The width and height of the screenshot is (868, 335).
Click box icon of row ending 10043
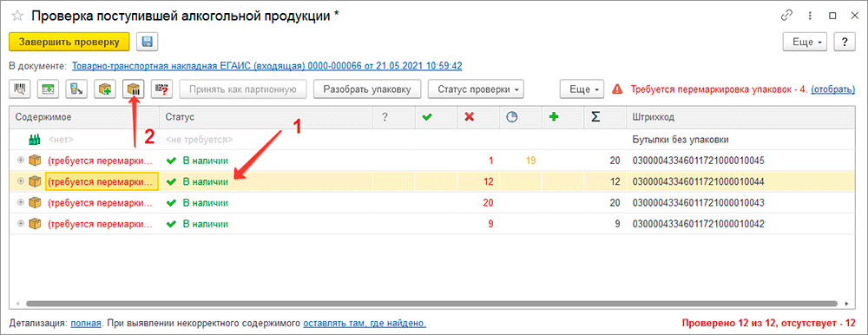pyautogui.click(x=36, y=203)
